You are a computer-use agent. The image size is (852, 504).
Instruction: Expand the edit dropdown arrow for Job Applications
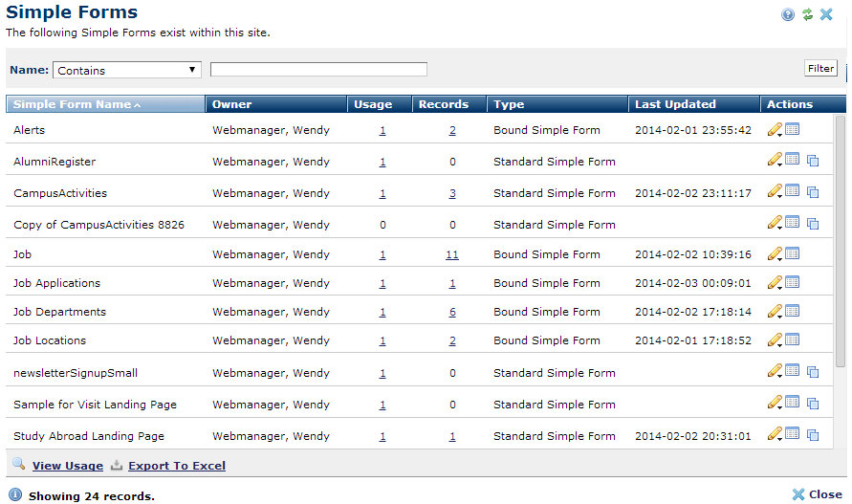(x=780, y=287)
